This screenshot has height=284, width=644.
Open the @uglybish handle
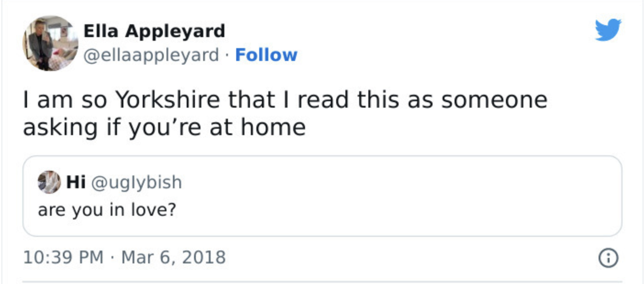pyautogui.click(x=137, y=182)
